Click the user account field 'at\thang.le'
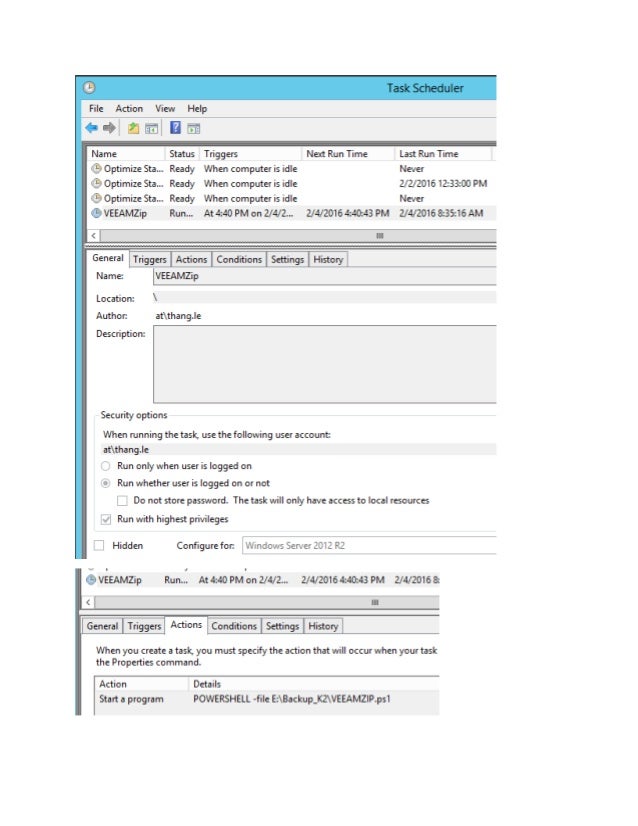638x826 pixels. click(298, 449)
